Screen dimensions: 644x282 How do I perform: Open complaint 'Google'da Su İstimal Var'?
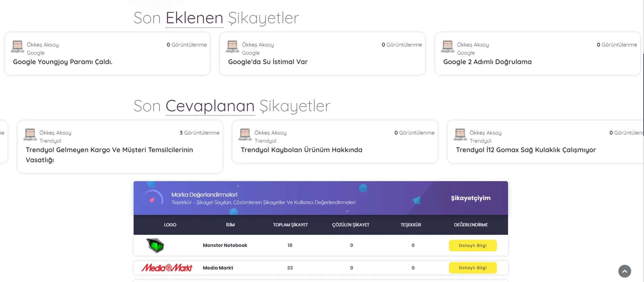(268, 62)
